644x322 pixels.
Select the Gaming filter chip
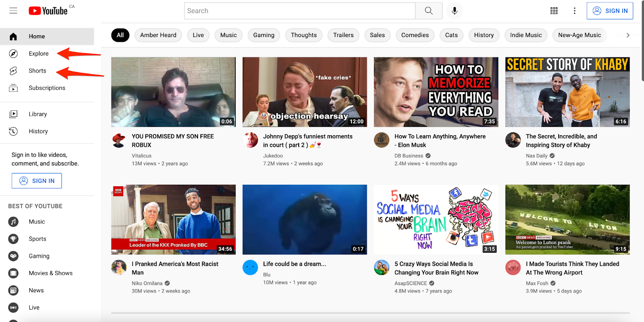click(264, 35)
